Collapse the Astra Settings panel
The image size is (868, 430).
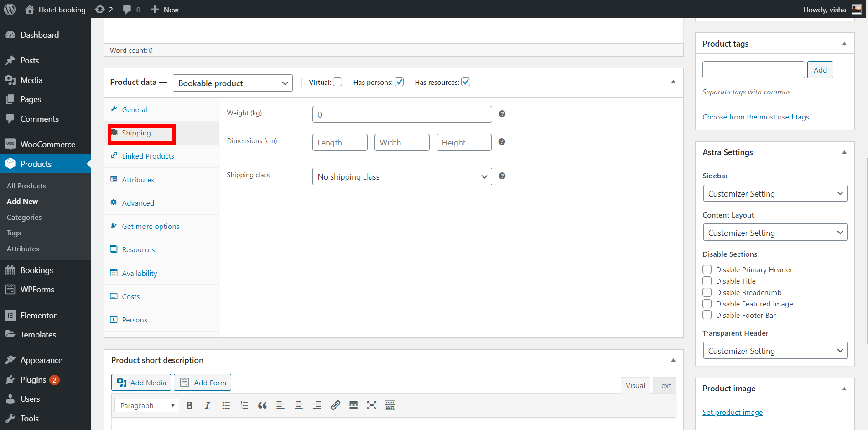pyautogui.click(x=844, y=152)
